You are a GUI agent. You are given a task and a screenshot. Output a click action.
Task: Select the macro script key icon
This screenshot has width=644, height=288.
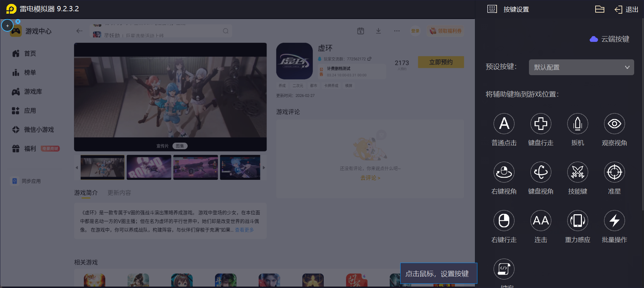click(x=504, y=269)
